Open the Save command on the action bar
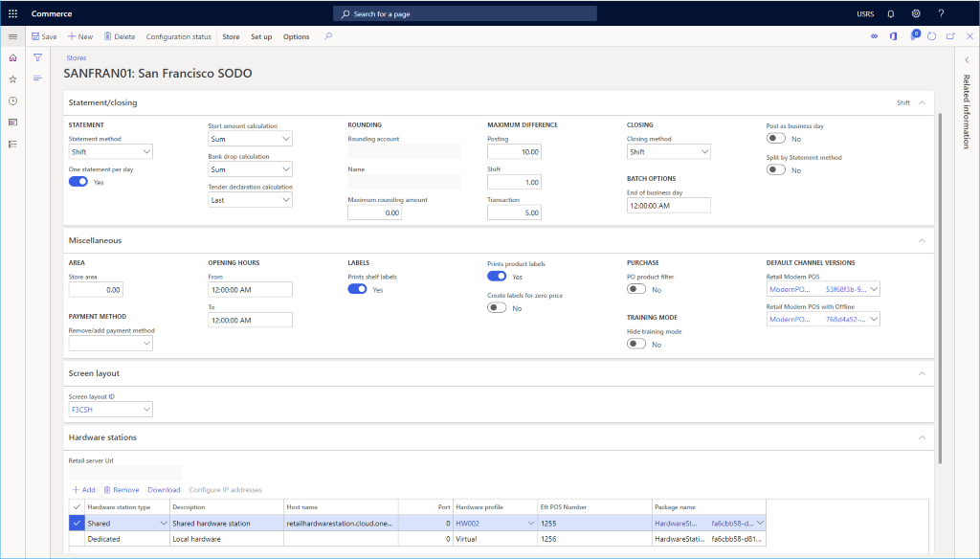 pyautogui.click(x=43, y=35)
